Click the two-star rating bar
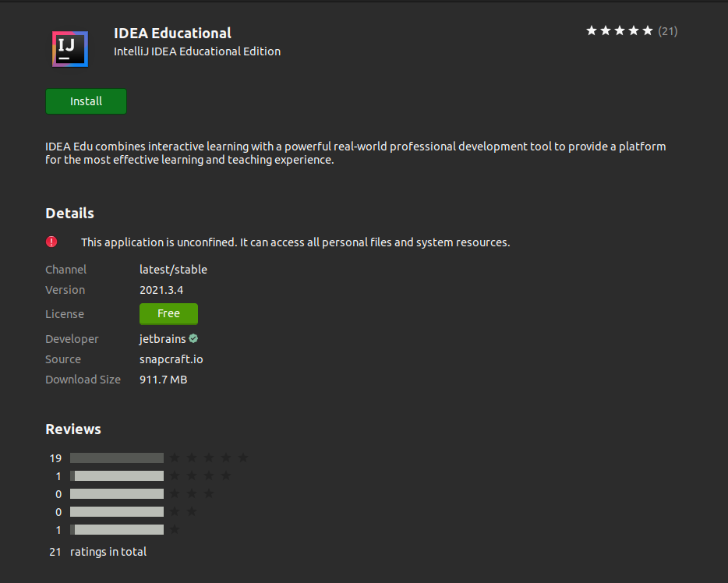Image resolution: width=728 pixels, height=583 pixels. 117,511
